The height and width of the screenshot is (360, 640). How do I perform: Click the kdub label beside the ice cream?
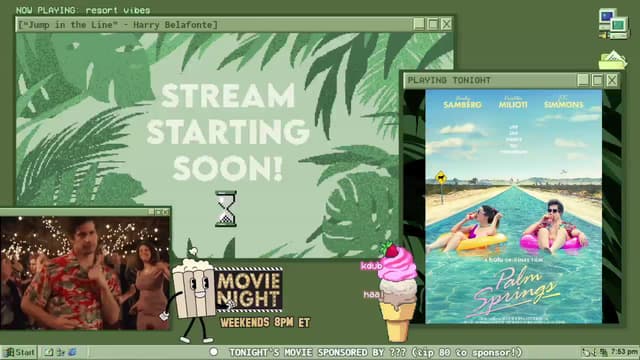click(x=371, y=266)
